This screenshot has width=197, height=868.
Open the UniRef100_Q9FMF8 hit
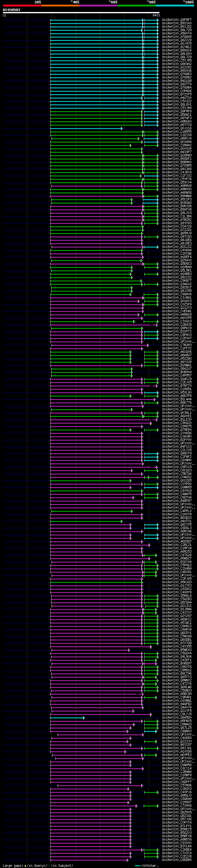177,111
